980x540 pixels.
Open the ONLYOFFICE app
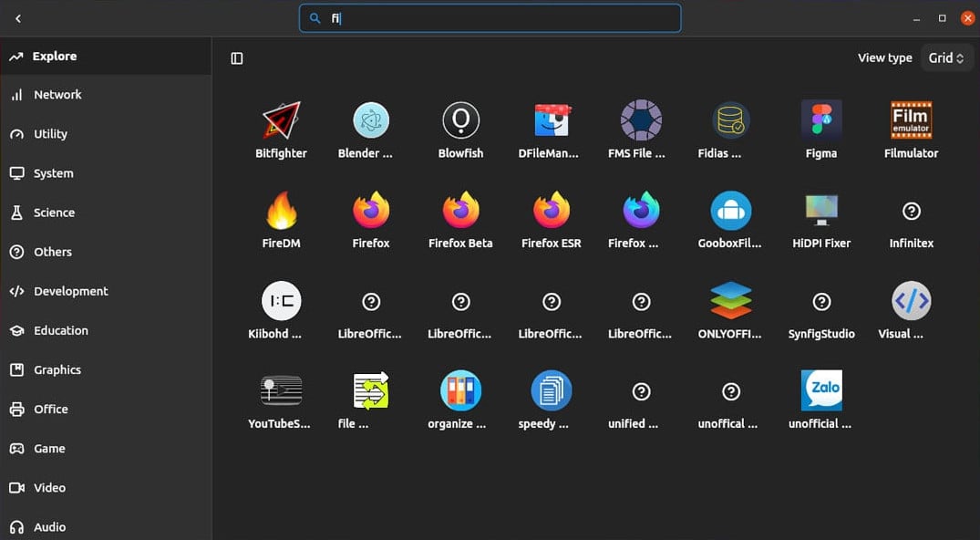[x=730, y=301]
